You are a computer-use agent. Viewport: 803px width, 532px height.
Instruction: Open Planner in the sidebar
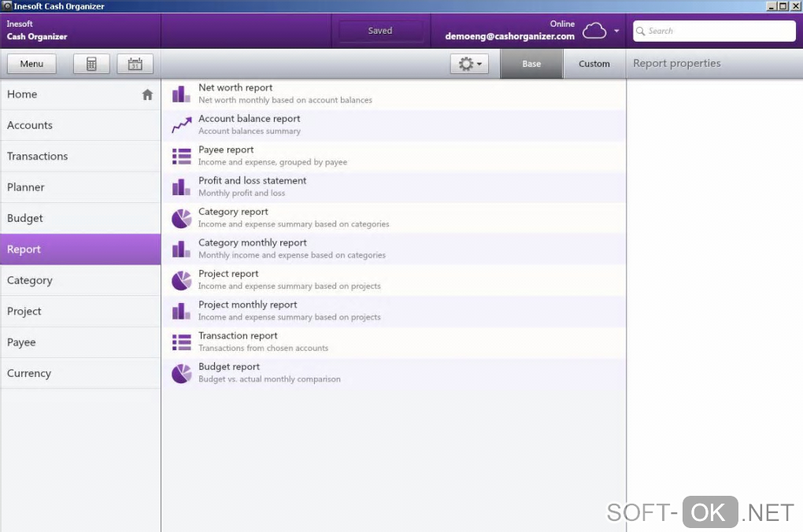(80, 187)
